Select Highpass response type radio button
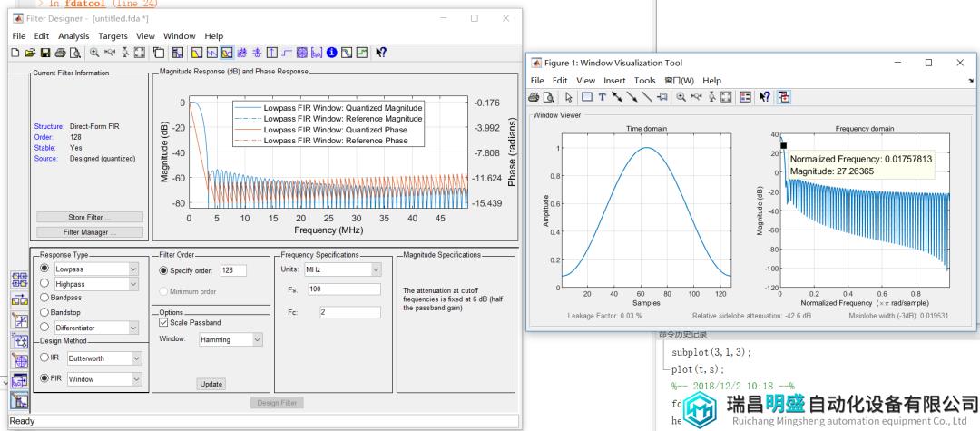Screen dimensions: 980x431 coord(44,284)
